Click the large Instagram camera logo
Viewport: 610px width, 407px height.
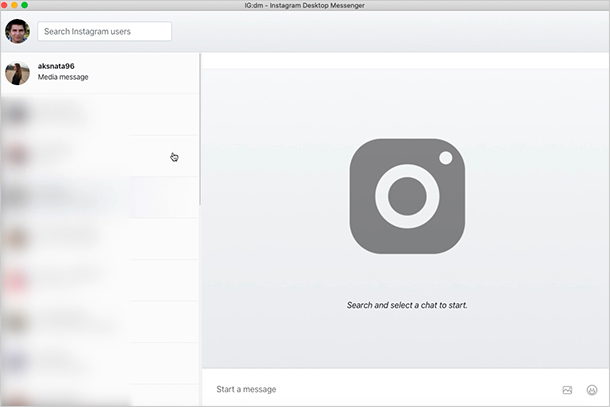point(407,195)
